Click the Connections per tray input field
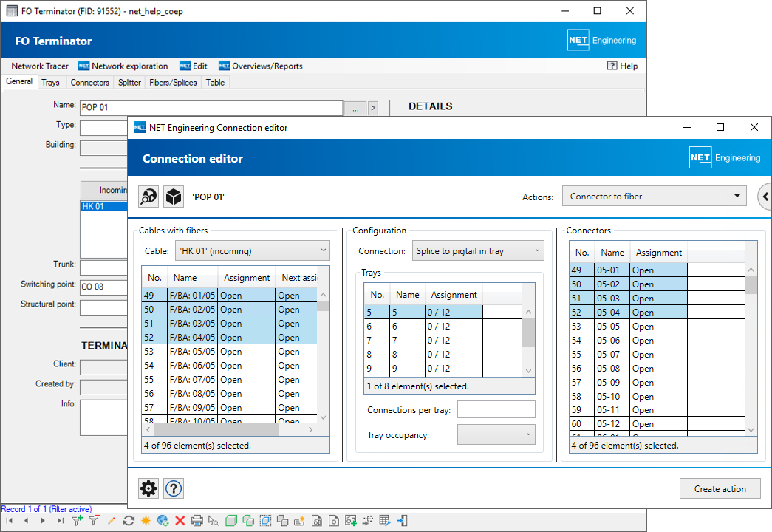This screenshot has height=532, width=772. coord(496,409)
